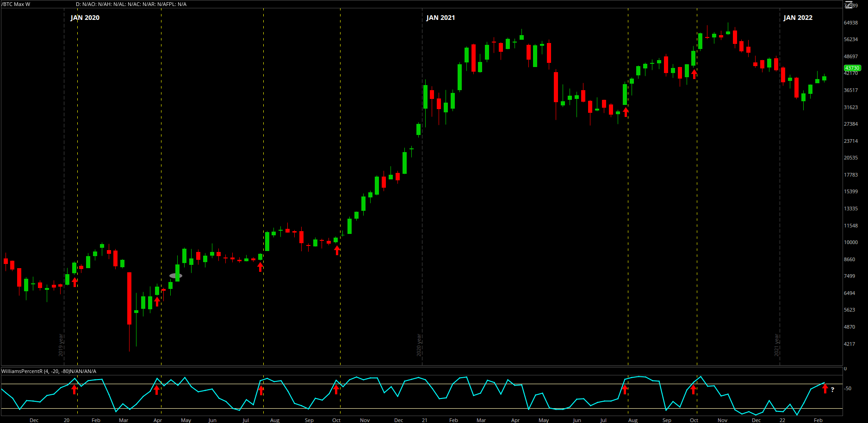This screenshot has width=868, height=423.
Task: Click the red arrow below the January 2020 candle
Action: pos(74,282)
